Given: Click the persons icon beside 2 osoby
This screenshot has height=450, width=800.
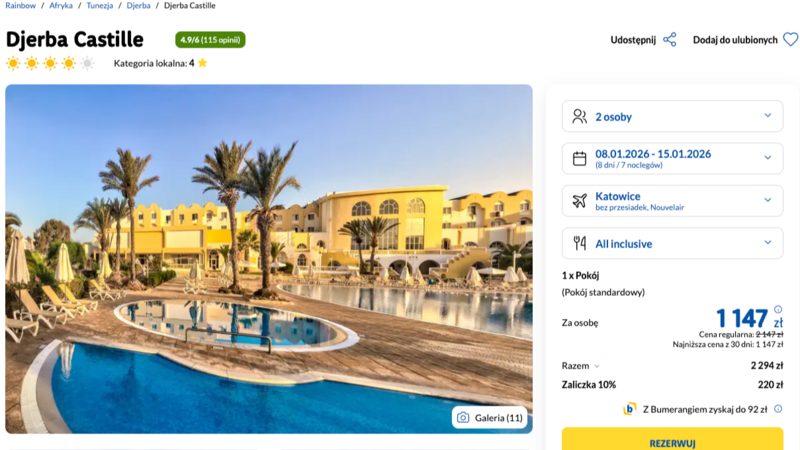Looking at the screenshot, I should [580, 116].
